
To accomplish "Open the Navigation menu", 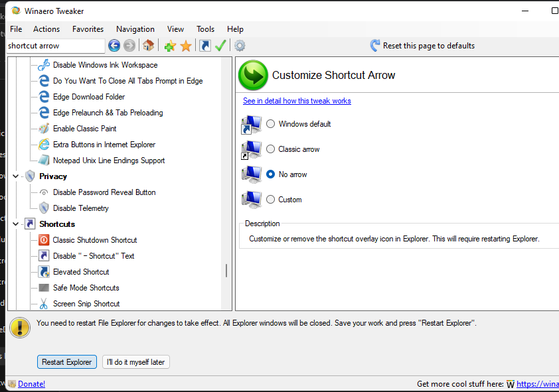I will coord(135,29).
